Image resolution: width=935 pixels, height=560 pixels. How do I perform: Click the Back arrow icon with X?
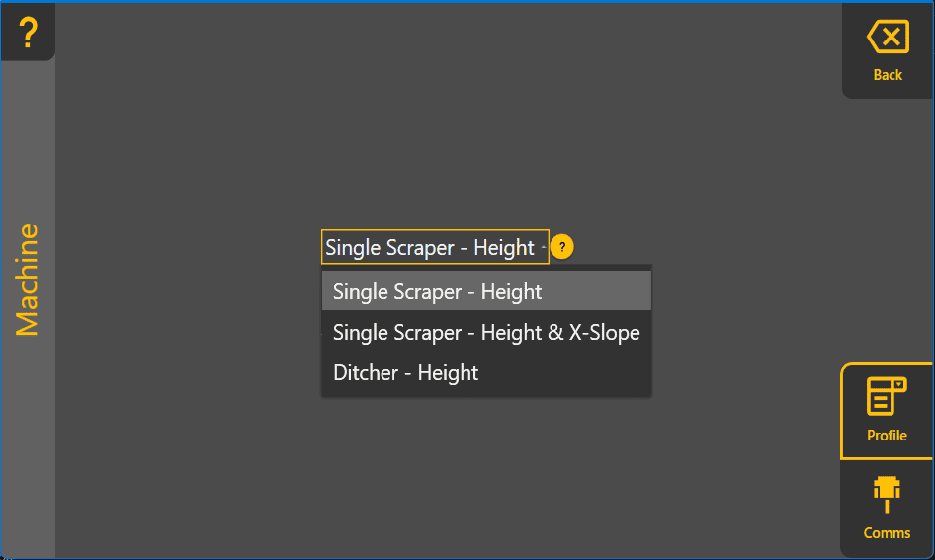tap(888, 39)
